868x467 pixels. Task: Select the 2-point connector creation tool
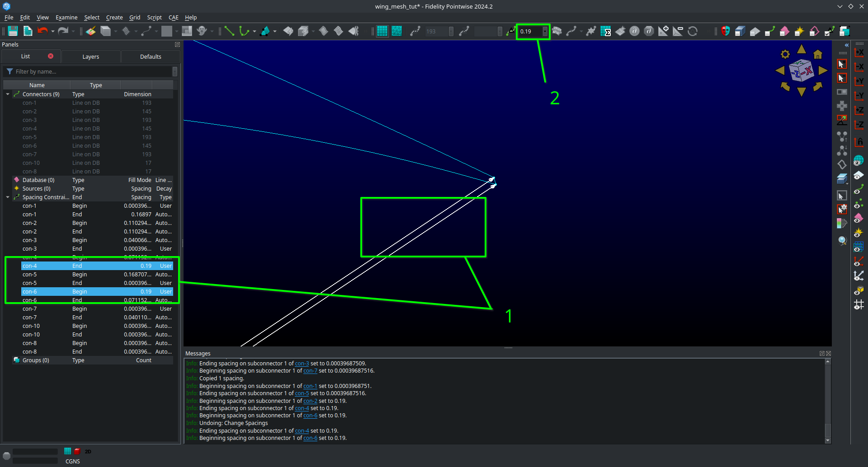230,31
